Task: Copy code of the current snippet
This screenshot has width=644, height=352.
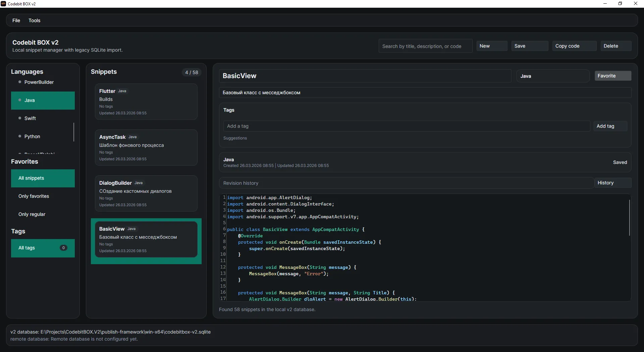Action: pyautogui.click(x=574, y=46)
